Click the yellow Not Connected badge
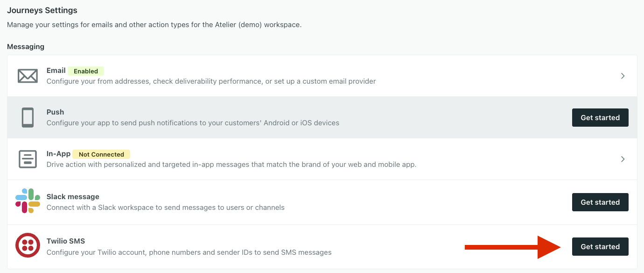644x273 pixels. tap(101, 154)
